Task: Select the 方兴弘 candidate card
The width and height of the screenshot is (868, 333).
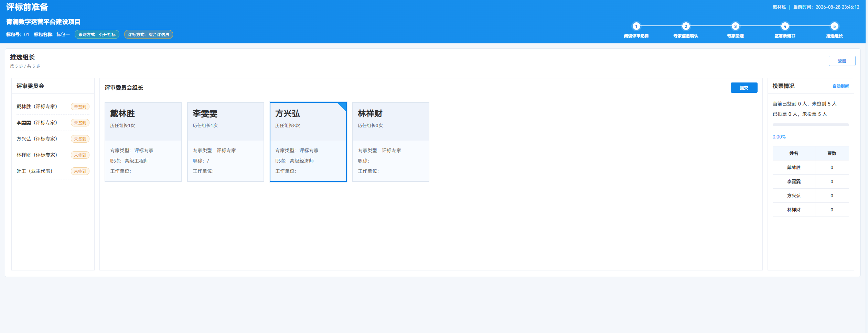Action: click(x=308, y=142)
